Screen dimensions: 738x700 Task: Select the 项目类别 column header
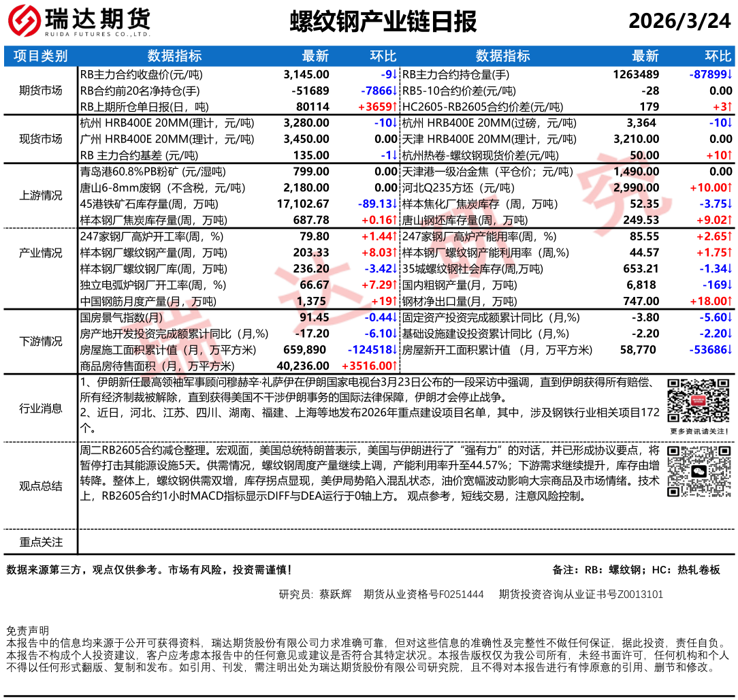coord(40,56)
